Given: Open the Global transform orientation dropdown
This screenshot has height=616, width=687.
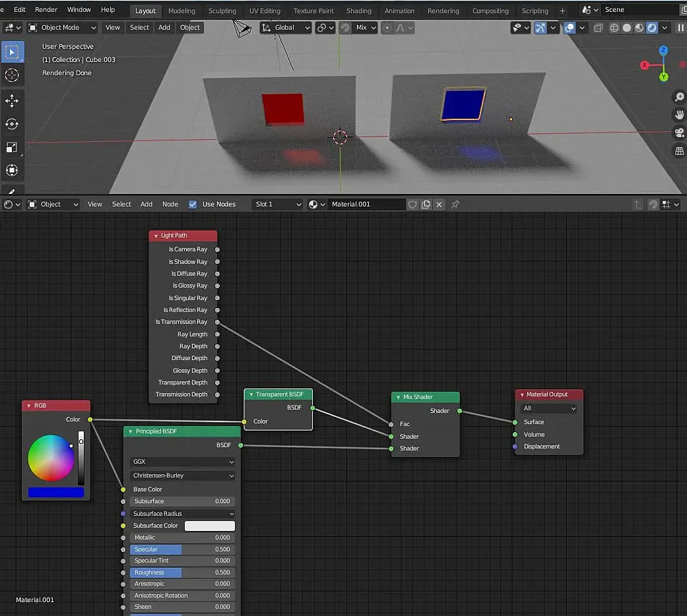Looking at the screenshot, I should click(286, 28).
